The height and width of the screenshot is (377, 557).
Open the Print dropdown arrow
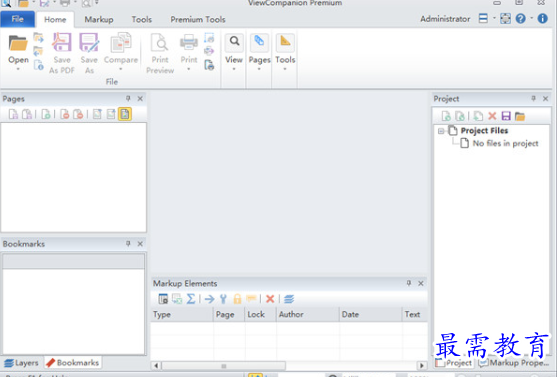point(189,69)
